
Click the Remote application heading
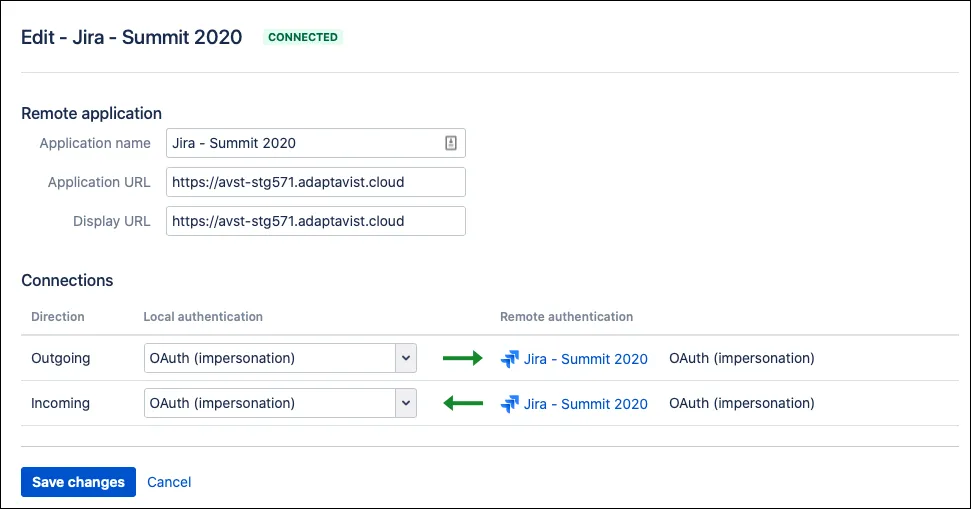click(92, 113)
